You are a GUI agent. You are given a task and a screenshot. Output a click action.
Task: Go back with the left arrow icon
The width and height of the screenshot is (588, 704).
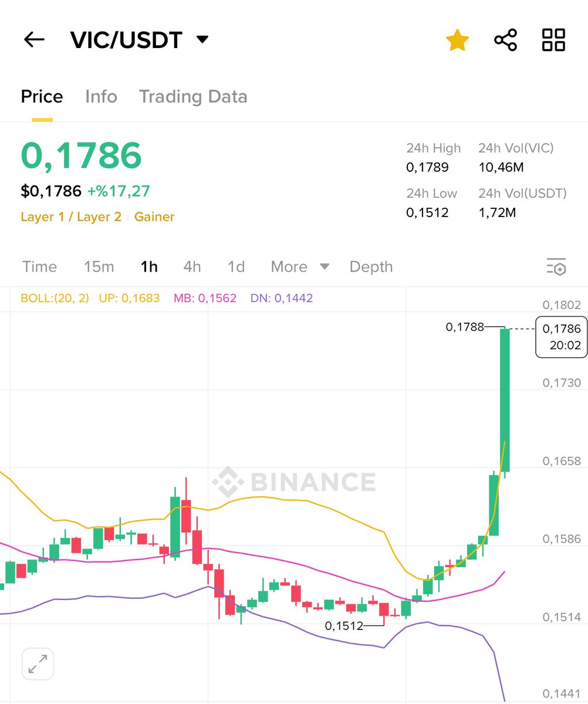[34, 40]
